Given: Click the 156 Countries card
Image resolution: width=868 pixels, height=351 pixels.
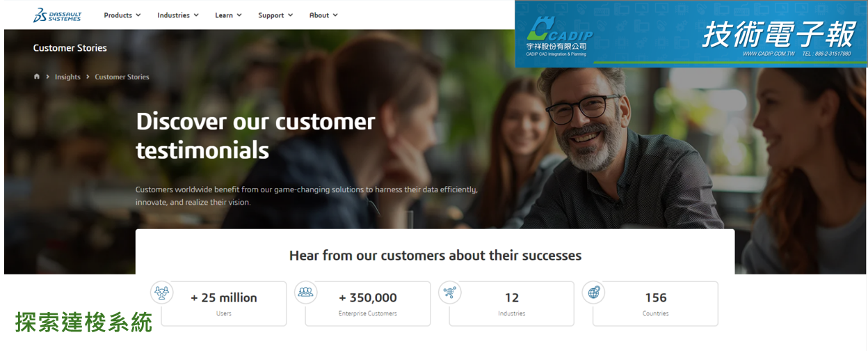Looking at the screenshot, I should (655, 304).
